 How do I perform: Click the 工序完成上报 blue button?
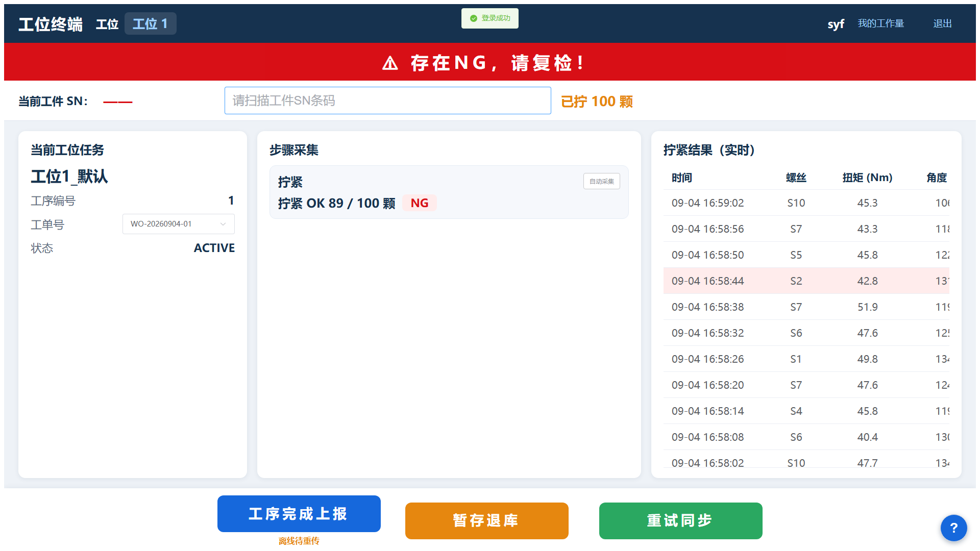coord(299,514)
